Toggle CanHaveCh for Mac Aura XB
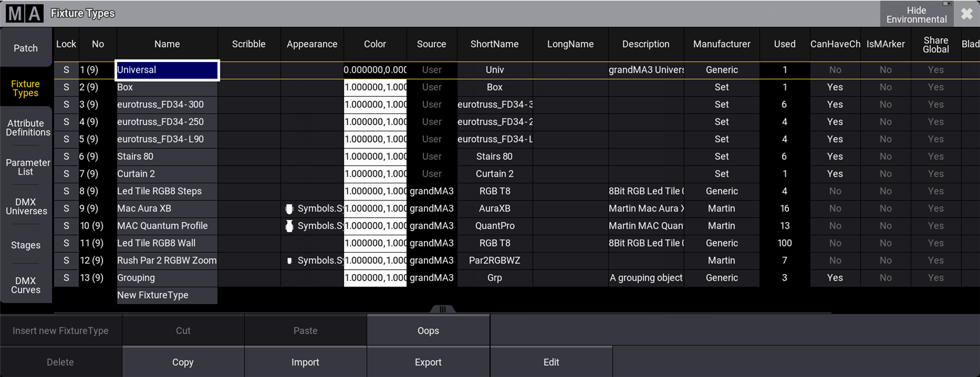Image resolution: width=980 pixels, height=377 pixels. 835,208
